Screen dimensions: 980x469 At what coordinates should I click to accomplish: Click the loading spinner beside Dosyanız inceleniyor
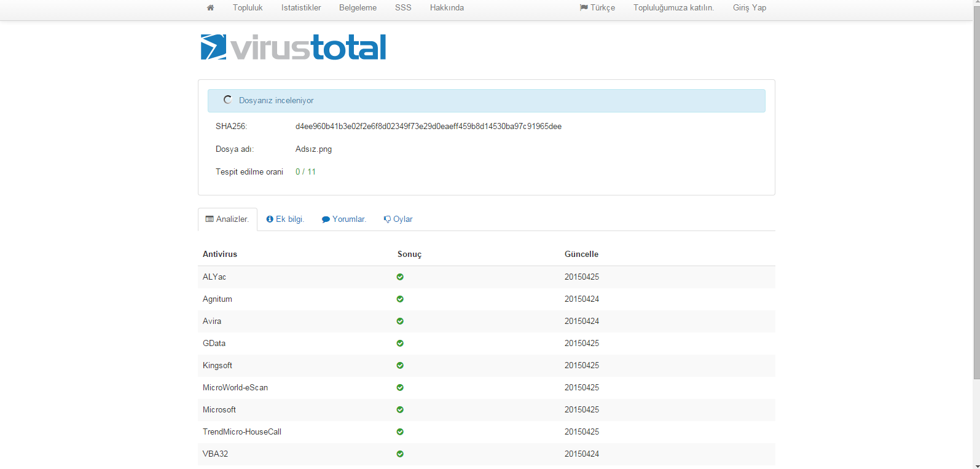coord(227,100)
